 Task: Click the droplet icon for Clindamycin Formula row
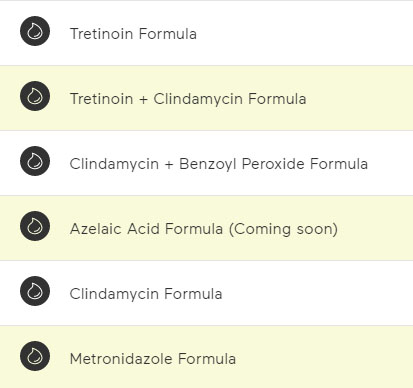coord(35,291)
